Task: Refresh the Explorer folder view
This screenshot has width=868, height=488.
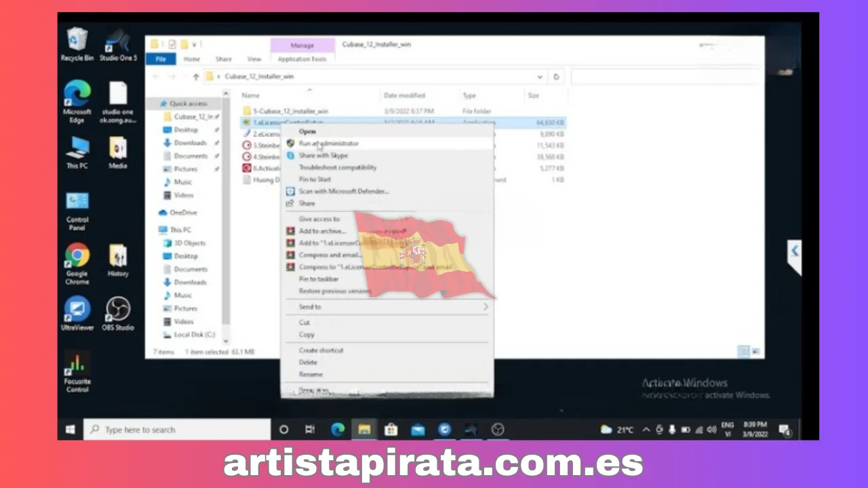Action: [556, 77]
